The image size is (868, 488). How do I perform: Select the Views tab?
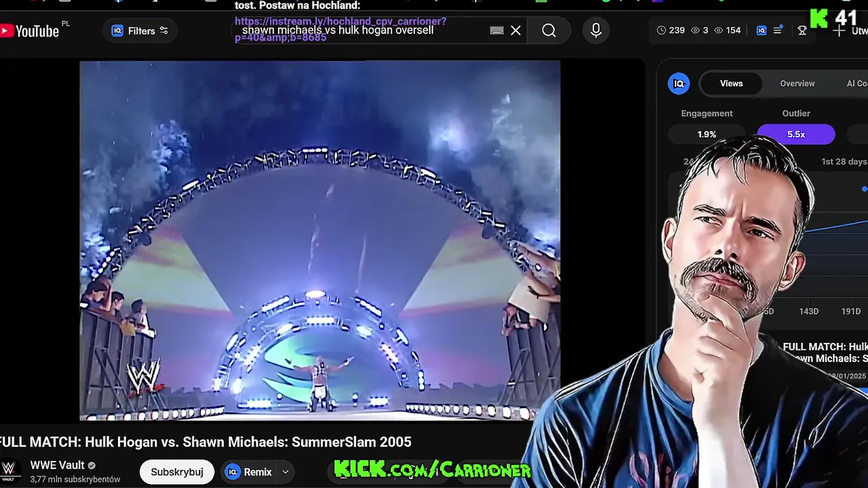point(731,83)
